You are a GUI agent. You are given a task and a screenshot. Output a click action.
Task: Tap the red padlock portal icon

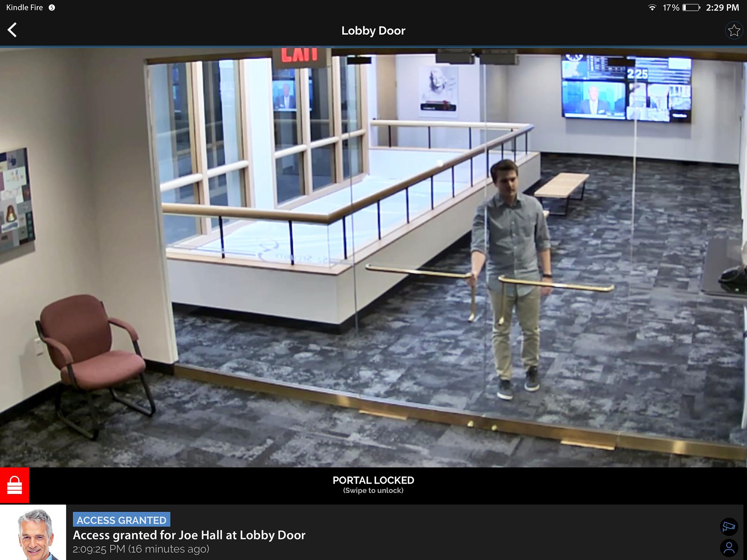pos(15,486)
